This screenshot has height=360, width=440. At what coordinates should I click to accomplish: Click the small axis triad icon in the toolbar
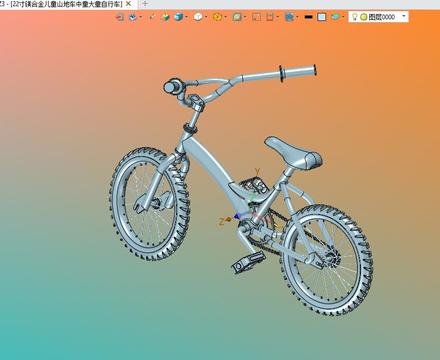pyautogui.click(x=153, y=16)
